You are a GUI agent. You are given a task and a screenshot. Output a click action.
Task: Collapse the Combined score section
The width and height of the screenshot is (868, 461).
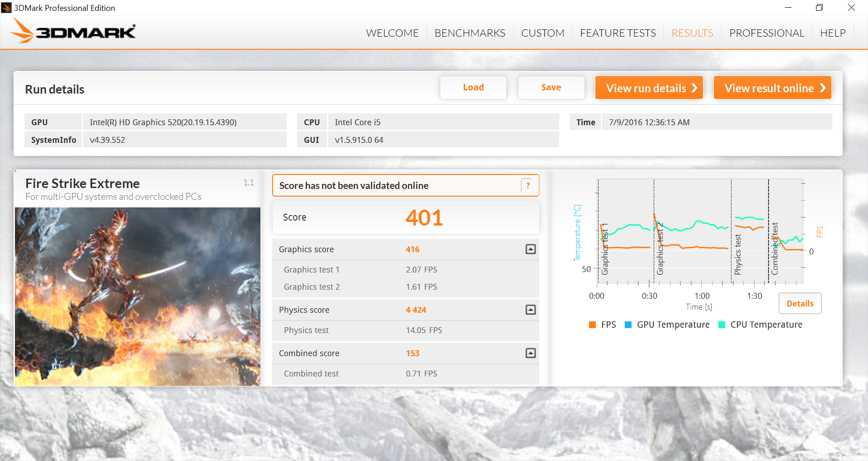[x=531, y=353]
